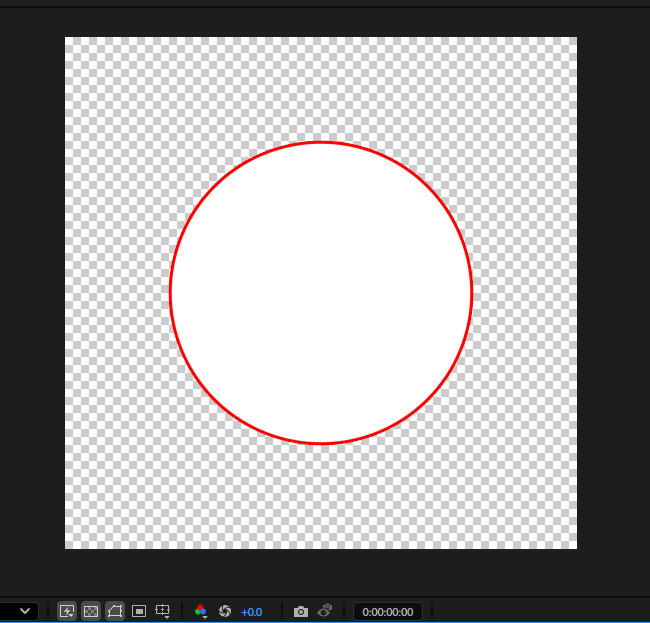Toggle the transparency grid button

pos(91,611)
